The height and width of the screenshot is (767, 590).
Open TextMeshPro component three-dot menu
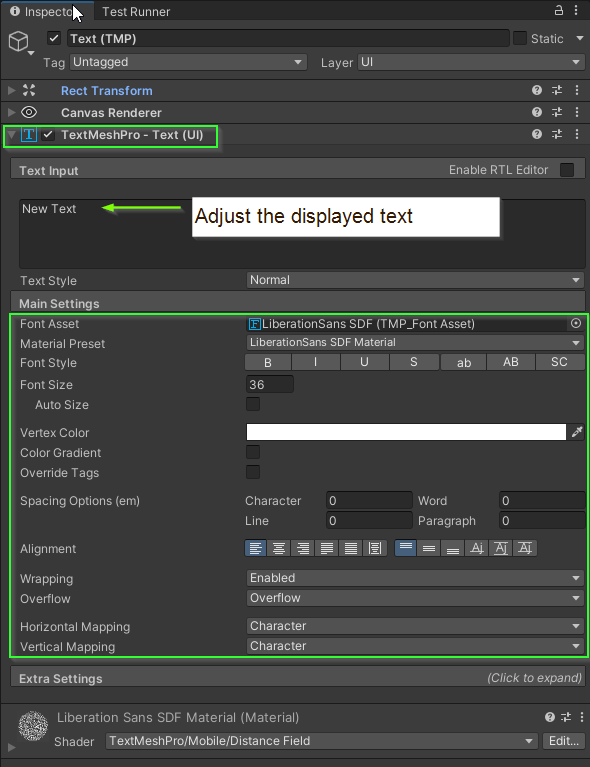coord(577,134)
